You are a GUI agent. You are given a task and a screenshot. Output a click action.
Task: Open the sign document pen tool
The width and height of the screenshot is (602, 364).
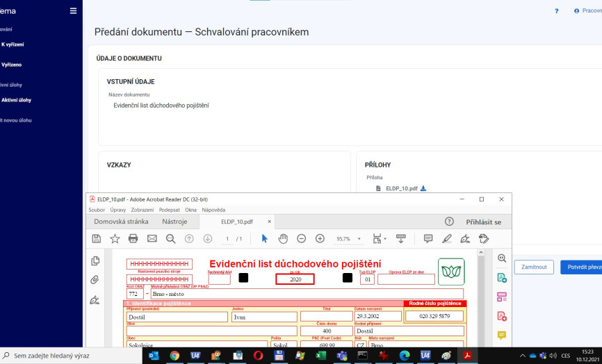(465, 238)
